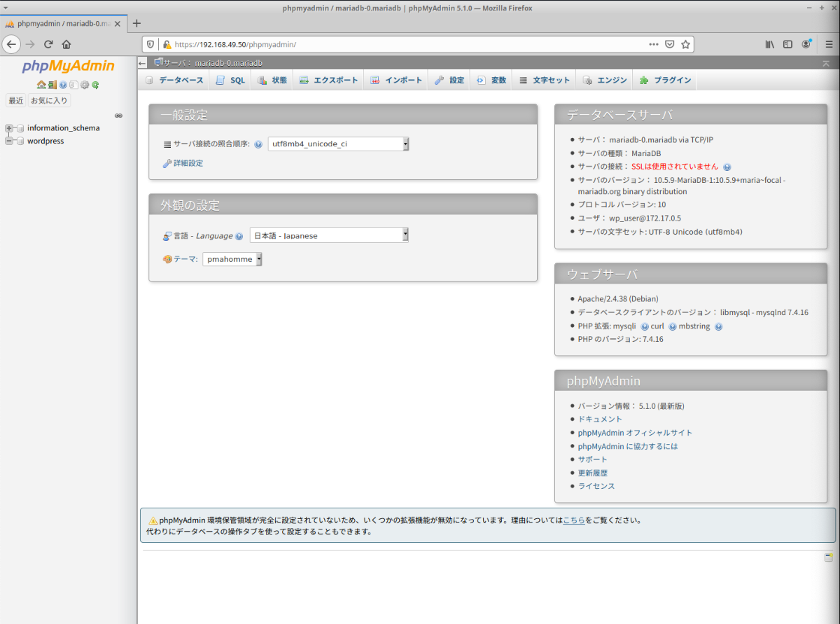Open navigation panel settings gear icon
The height and width of the screenshot is (624, 840).
pyautogui.click(x=85, y=85)
